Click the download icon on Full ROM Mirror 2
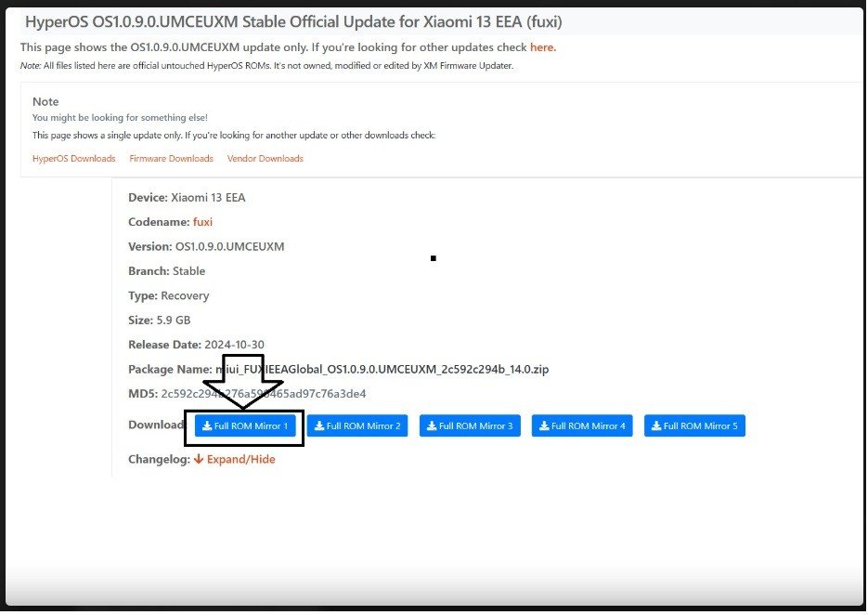This screenshot has width=868, height=615. [319, 426]
